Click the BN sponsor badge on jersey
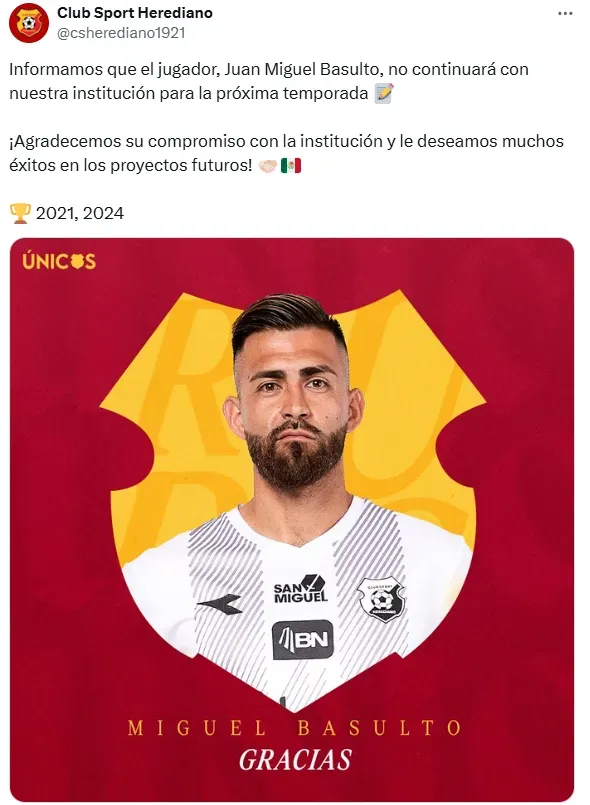The image size is (590, 805). pyautogui.click(x=302, y=639)
